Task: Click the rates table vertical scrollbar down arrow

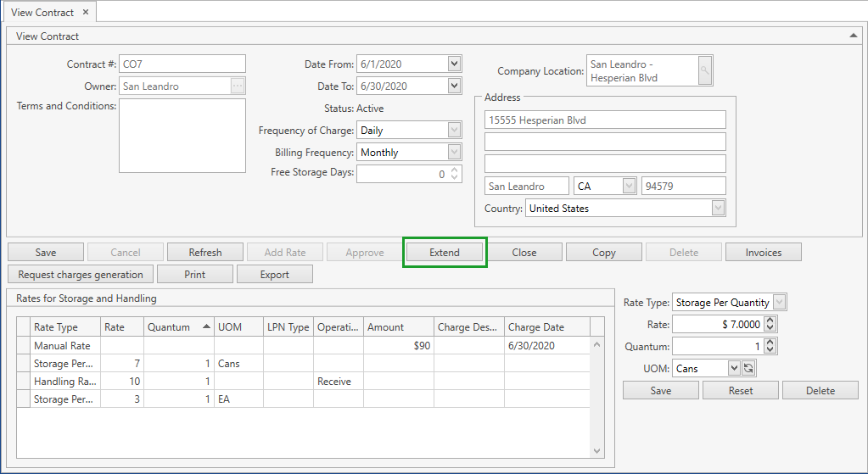Action: [596, 451]
